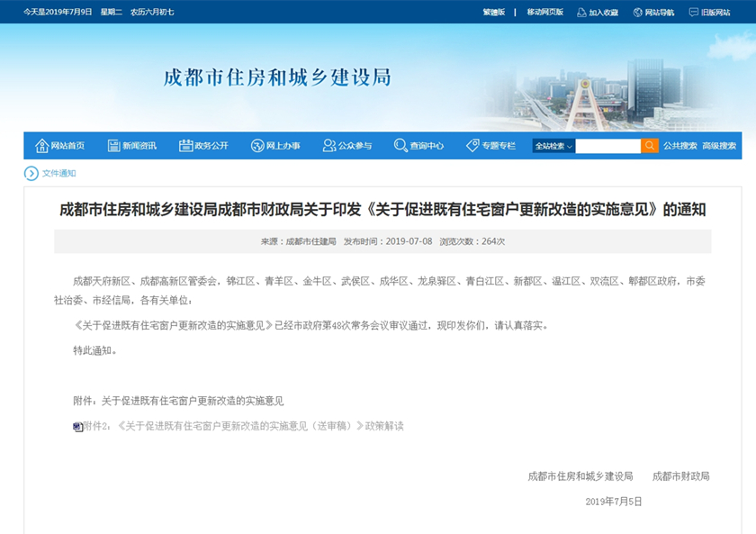756x534 pixels.
Task: Open the 网站首页 menu item
Action: coord(67,146)
